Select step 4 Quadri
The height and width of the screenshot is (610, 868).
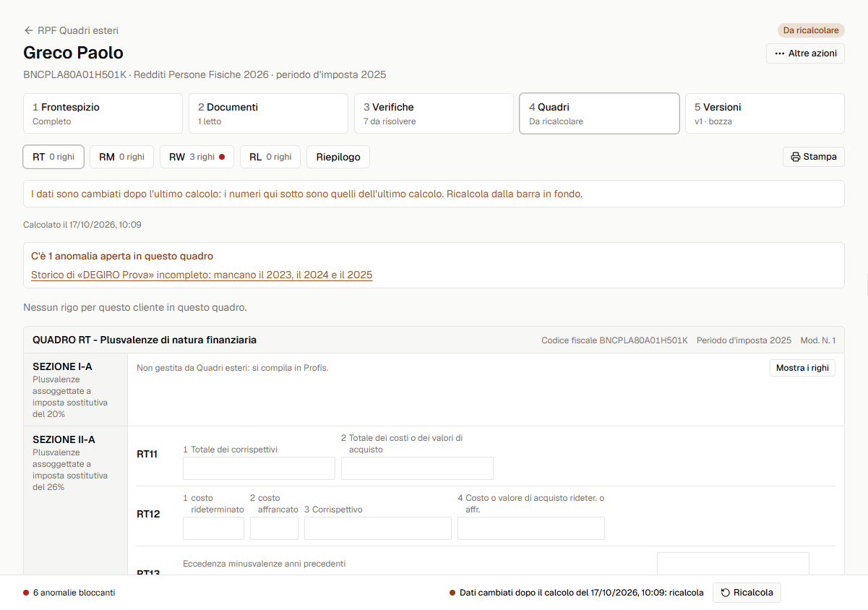tap(599, 113)
